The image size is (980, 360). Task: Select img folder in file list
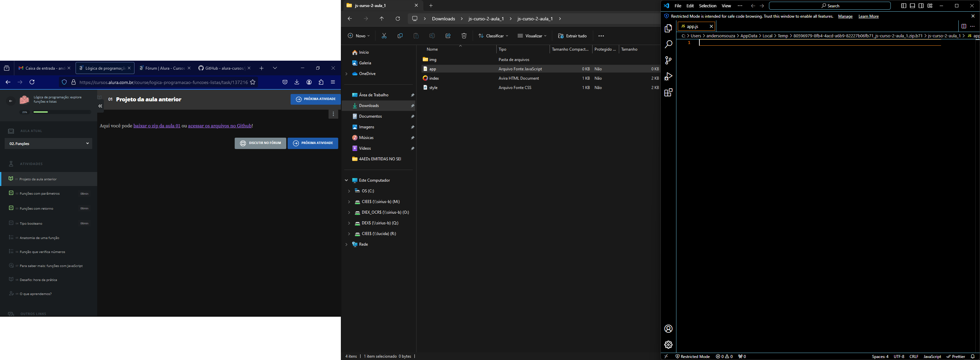point(540,59)
